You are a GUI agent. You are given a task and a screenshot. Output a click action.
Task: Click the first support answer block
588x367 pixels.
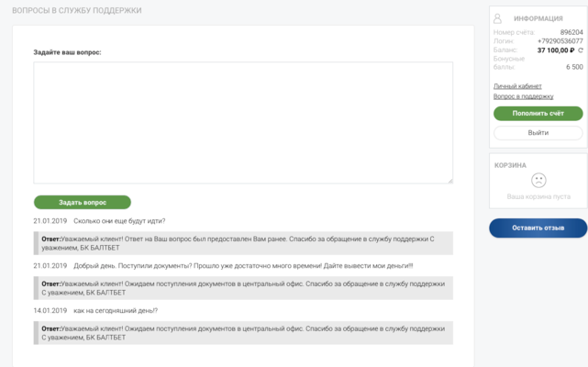(x=243, y=243)
